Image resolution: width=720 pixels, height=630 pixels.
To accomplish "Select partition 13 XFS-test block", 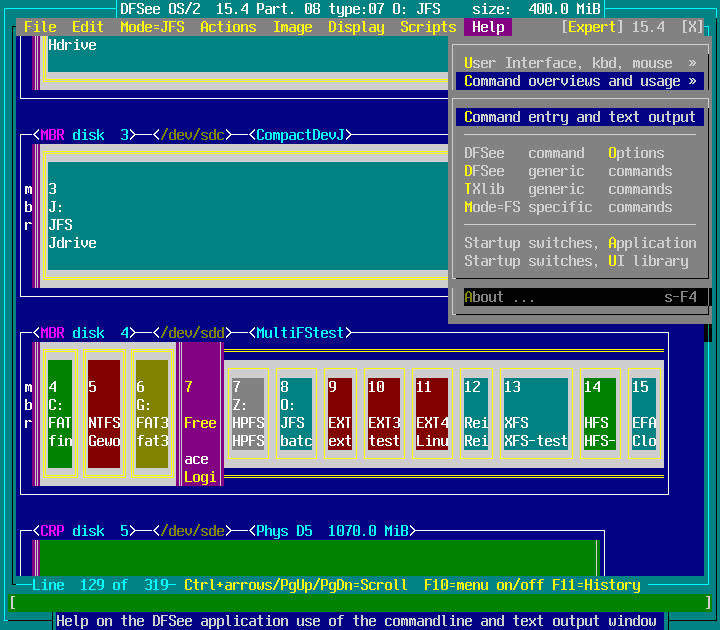I will coord(536,414).
